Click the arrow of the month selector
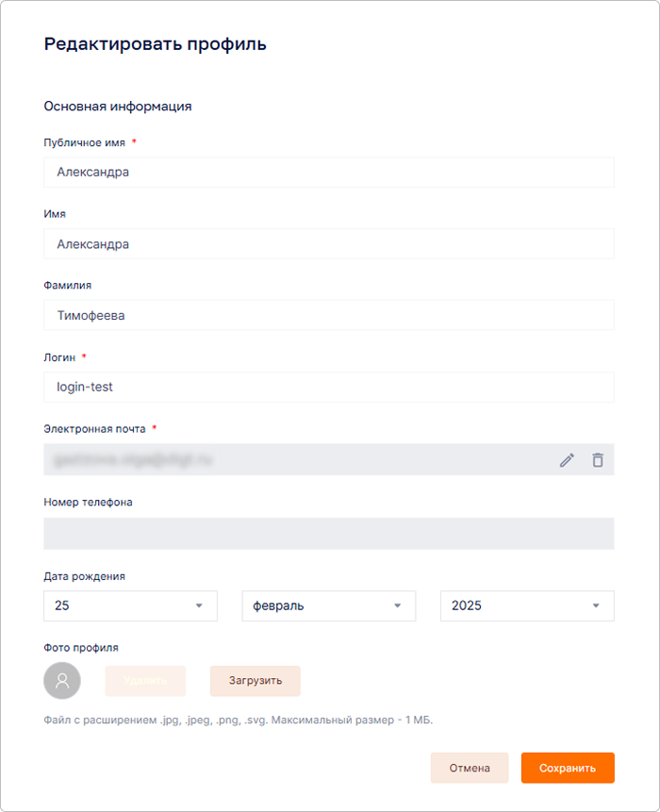660x812 pixels. 398,605
